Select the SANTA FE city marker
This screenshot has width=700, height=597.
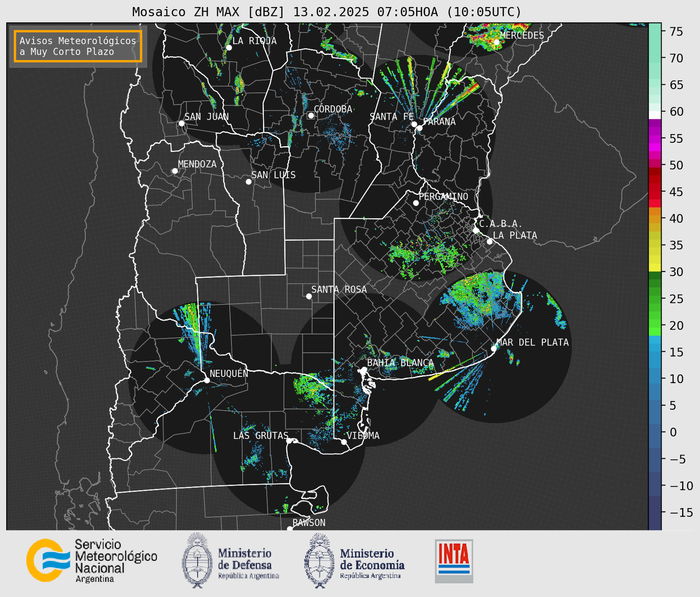click(x=414, y=124)
